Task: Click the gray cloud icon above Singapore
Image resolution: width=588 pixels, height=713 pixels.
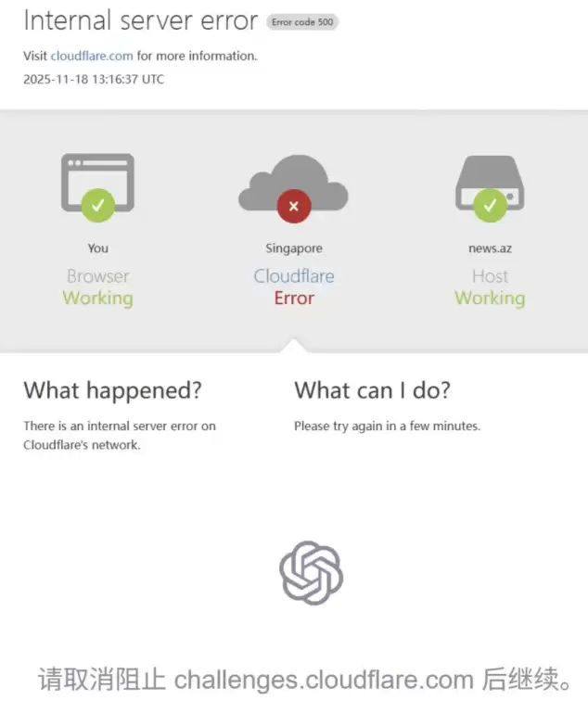Action: pyautogui.click(x=293, y=184)
